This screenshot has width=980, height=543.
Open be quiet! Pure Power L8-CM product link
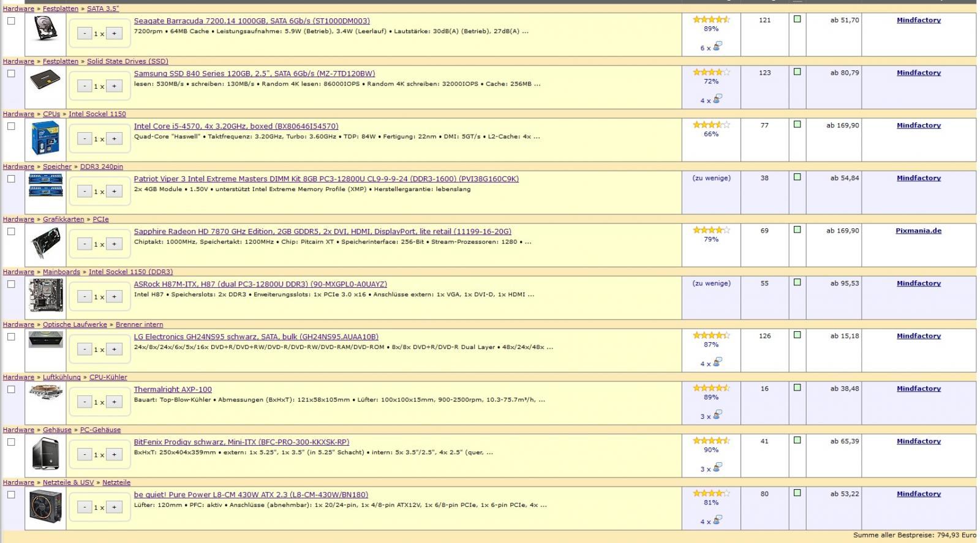[x=251, y=495]
